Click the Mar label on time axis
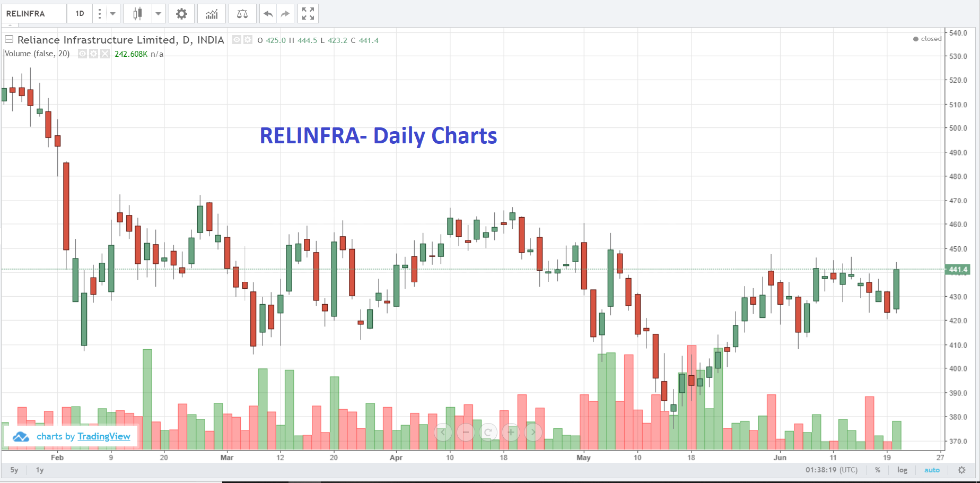Image resolution: width=980 pixels, height=483 pixels. pos(227,458)
